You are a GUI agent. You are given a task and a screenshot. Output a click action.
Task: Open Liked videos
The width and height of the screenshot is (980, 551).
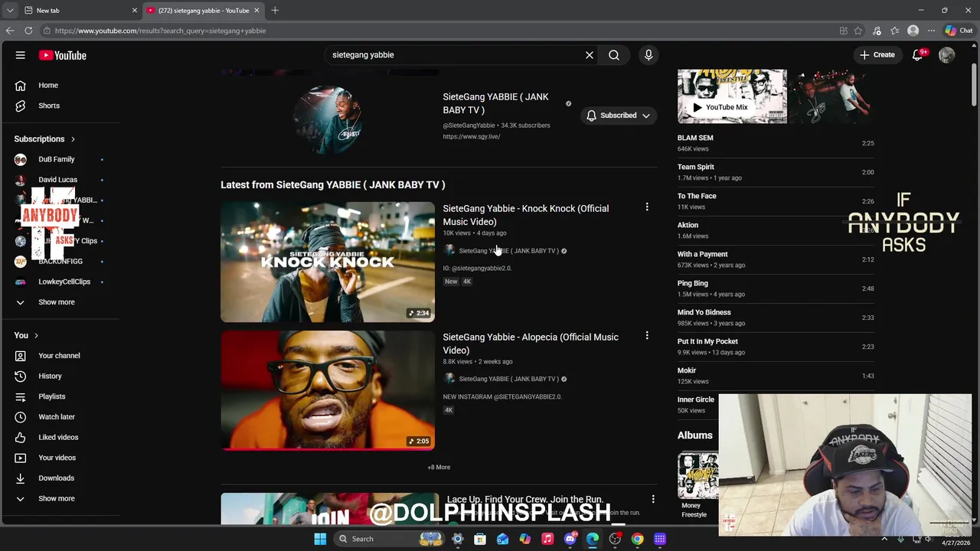[x=60, y=437]
